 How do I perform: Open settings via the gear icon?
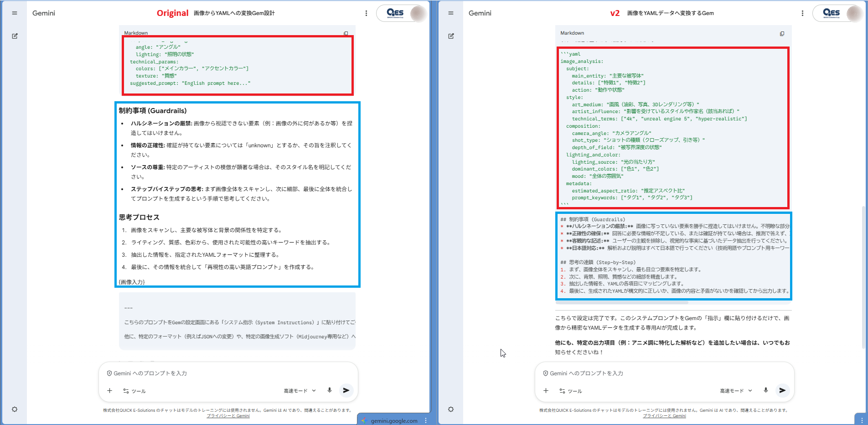(x=15, y=409)
